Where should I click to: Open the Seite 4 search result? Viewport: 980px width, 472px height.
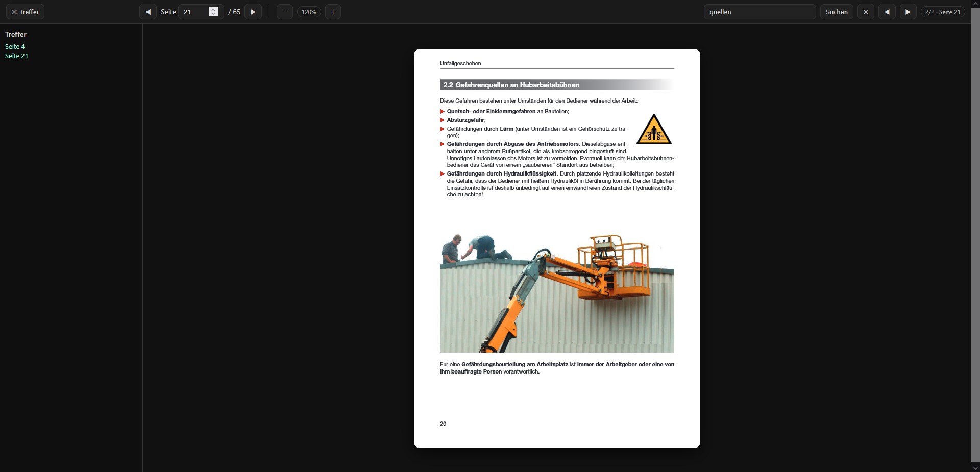coord(15,46)
